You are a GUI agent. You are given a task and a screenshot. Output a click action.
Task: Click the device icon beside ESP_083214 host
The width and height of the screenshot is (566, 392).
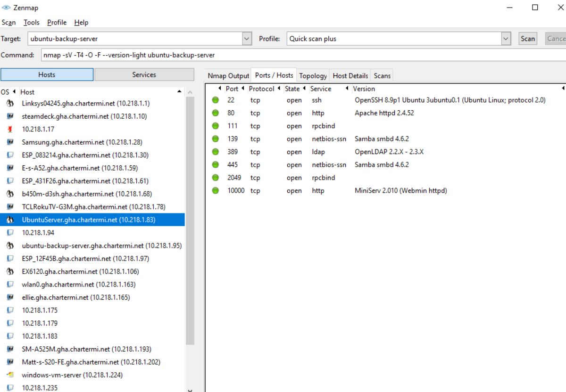coord(10,155)
